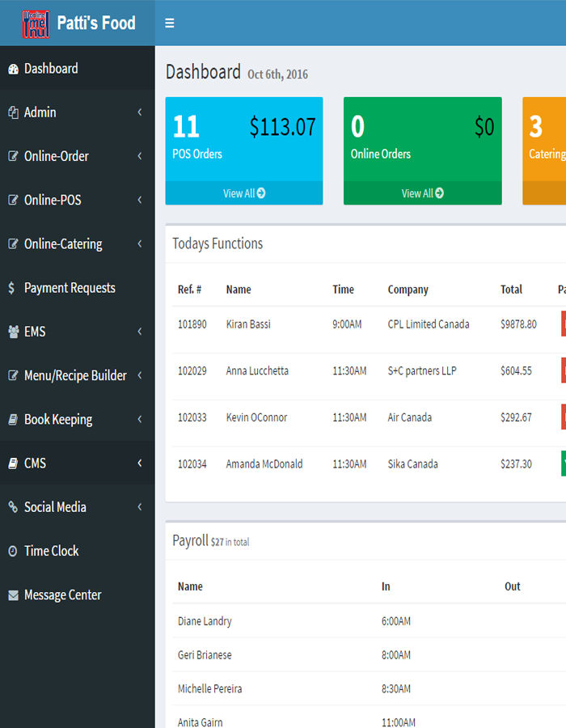View all POS Orders
The height and width of the screenshot is (728, 566).
point(244,193)
